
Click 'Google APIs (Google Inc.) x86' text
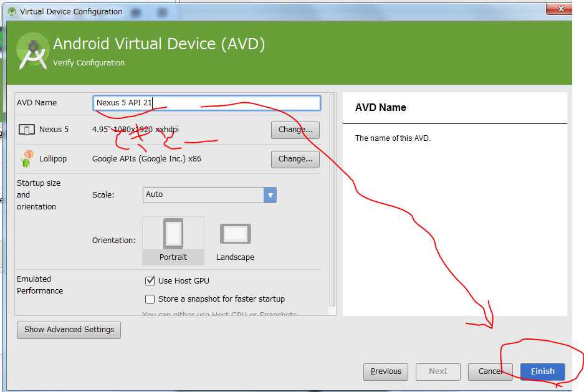146,159
